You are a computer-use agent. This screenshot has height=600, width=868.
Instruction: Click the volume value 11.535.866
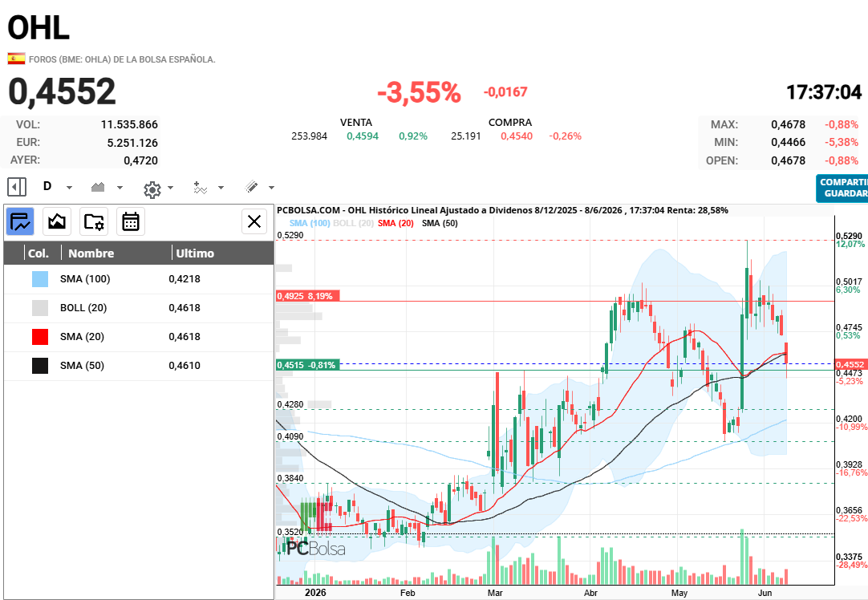tap(129, 124)
